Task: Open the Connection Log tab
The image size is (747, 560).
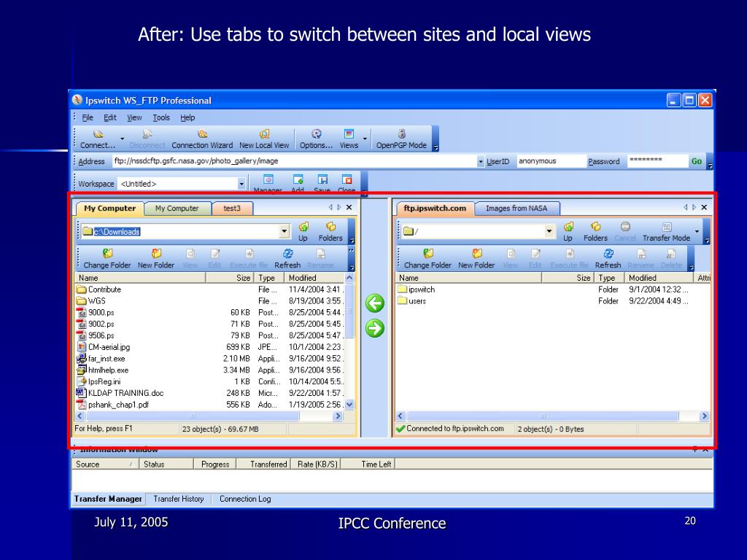Action: point(245,499)
